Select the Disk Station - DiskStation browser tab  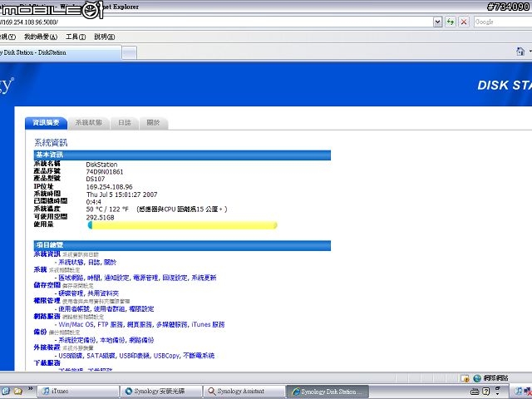coord(60,52)
